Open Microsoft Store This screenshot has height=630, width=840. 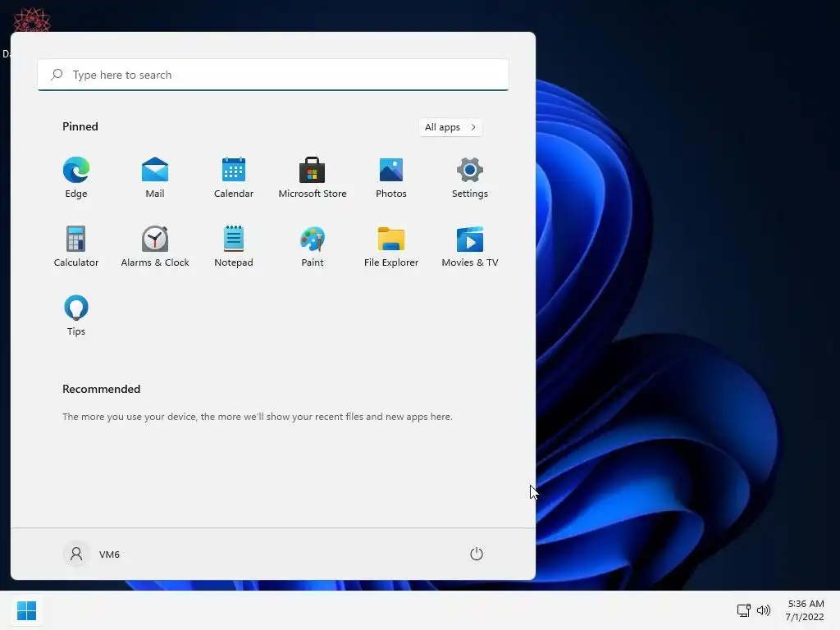(x=313, y=178)
